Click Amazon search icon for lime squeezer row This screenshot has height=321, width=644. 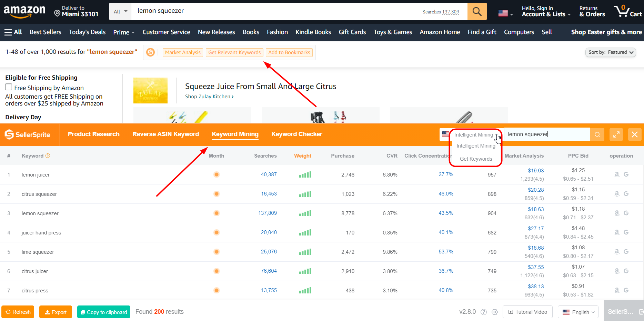(617, 252)
